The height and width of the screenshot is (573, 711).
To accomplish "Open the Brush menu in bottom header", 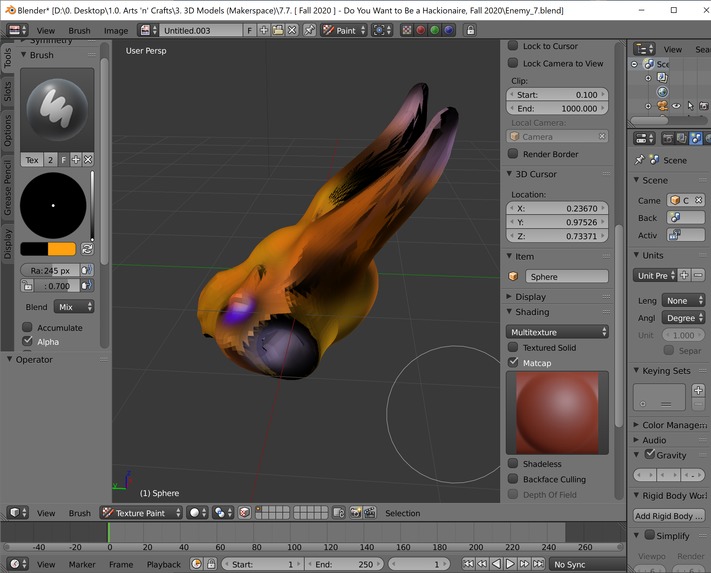I will click(79, 513).
